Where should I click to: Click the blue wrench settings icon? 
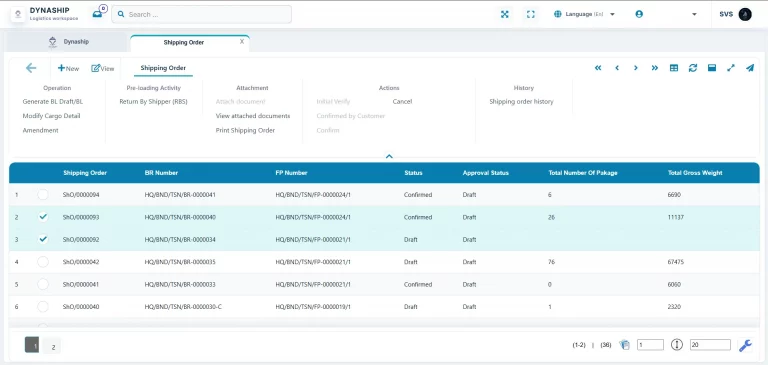pyautogui.click(x=745, y=345)
